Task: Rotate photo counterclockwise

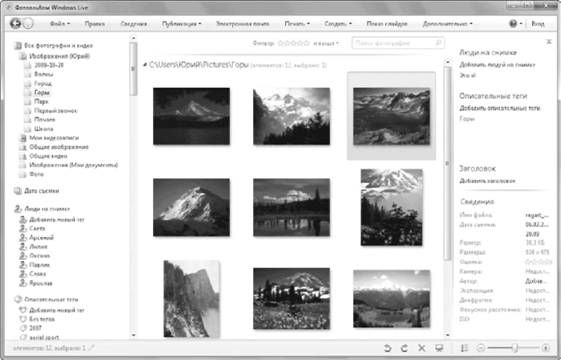Action: [387, 348]
